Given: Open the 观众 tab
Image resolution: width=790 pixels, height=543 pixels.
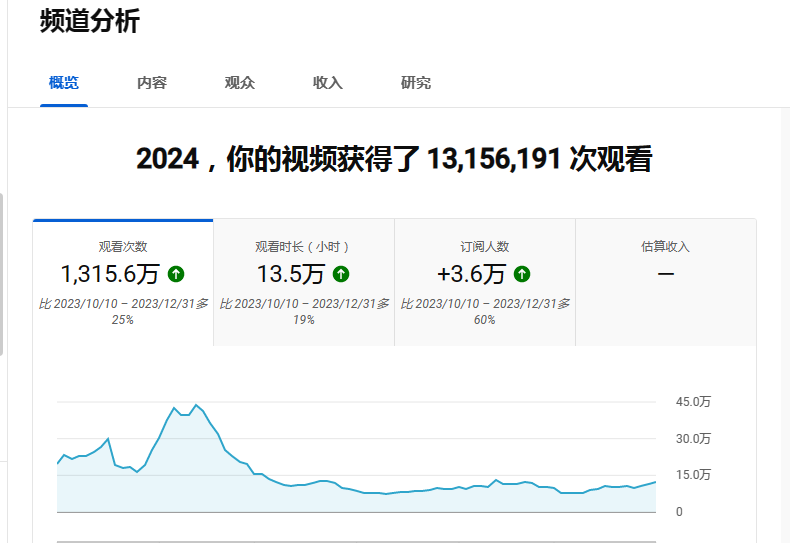Looking at the screenshot, I should coord(240,83).
